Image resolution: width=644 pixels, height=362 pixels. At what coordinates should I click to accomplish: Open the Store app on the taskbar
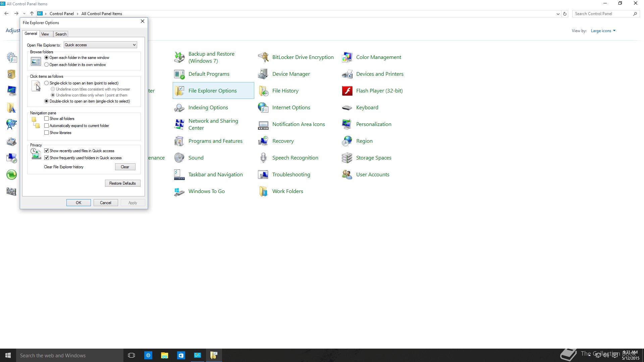pyautogui.click(x=181, y=355)
